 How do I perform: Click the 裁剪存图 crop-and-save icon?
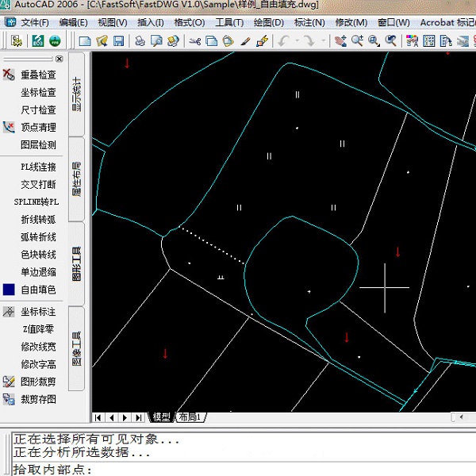(9, 399)
